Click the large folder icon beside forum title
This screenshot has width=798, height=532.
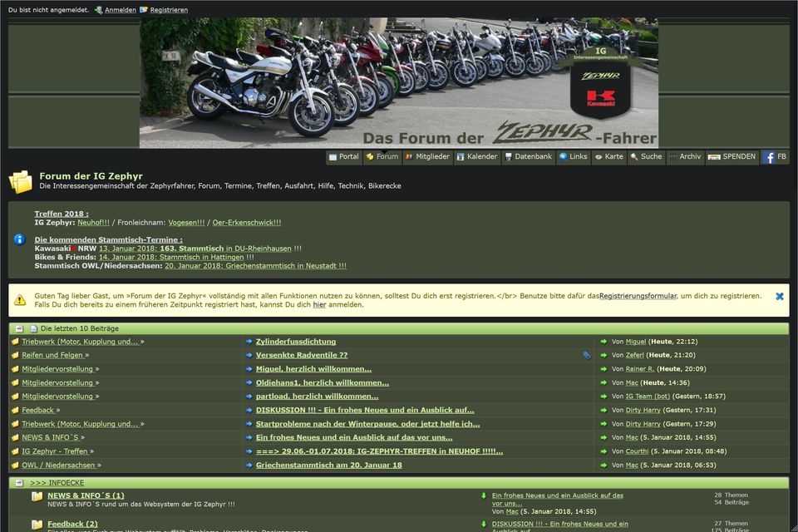click(x=20, y=182)
